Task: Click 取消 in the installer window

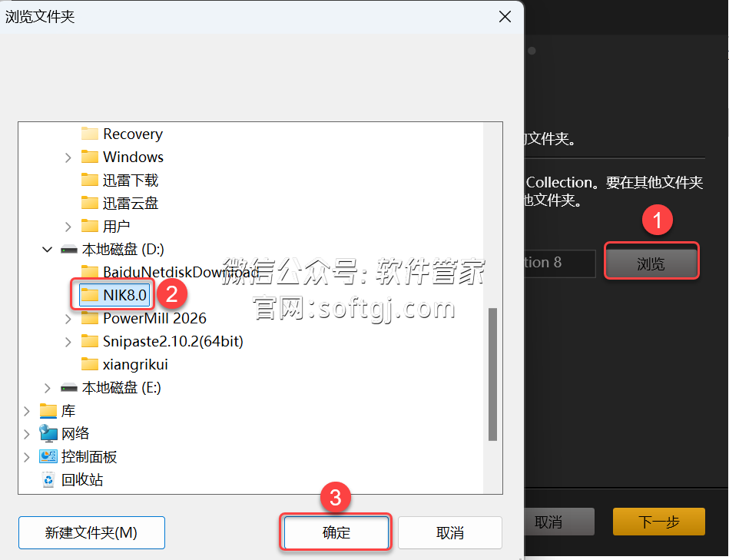Action: tap(559, 522)
